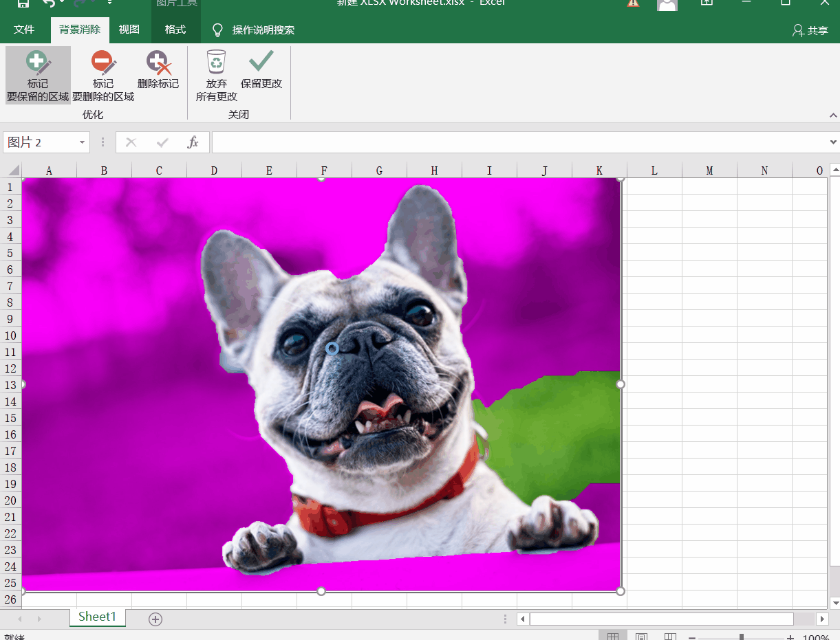Viewport: 840px width, 640px height.
Task: Select column D header
Action: point(214,170)
